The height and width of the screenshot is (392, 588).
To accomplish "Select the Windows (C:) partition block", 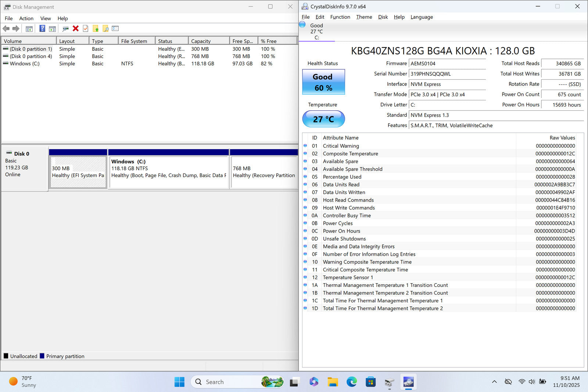I will [168, 172].
